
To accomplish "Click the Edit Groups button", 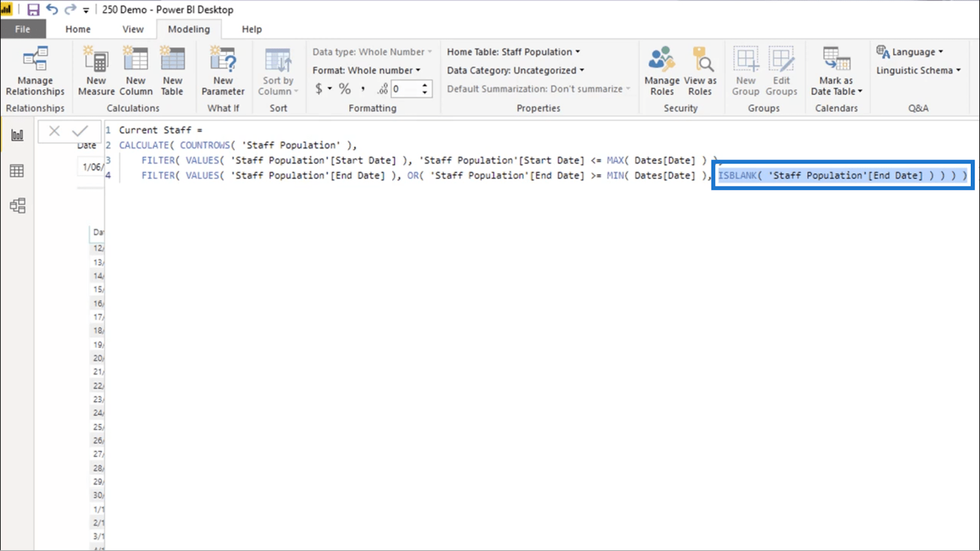I will 782,71.
